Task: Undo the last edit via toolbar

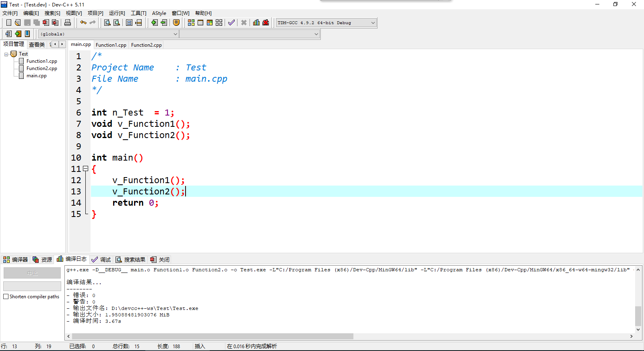Action: pyautogui.click(x=83, y=23)
